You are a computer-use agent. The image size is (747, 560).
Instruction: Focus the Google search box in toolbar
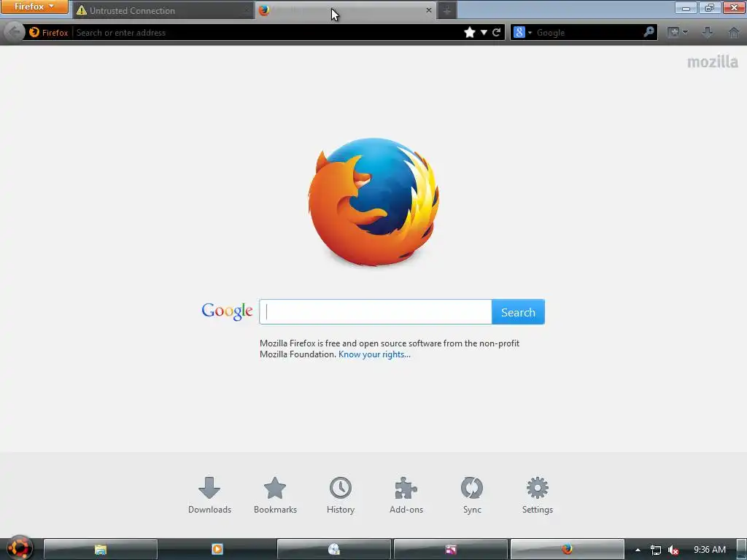coord(589,32)
